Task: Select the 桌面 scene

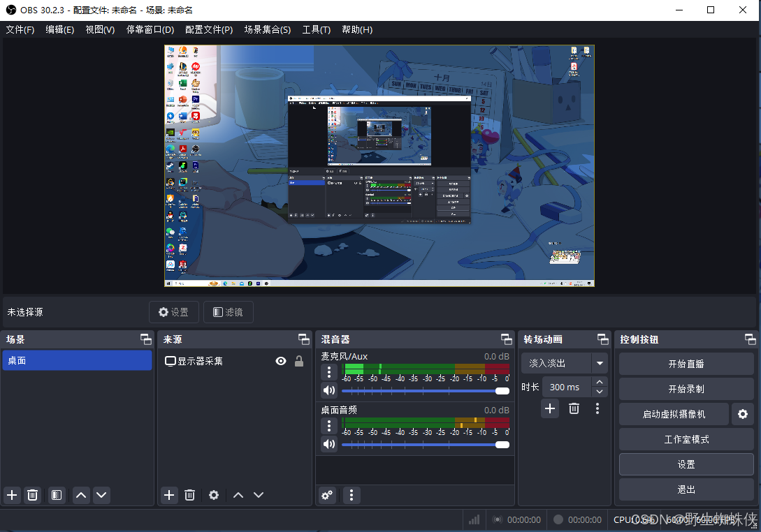Action: click(77, 361)
